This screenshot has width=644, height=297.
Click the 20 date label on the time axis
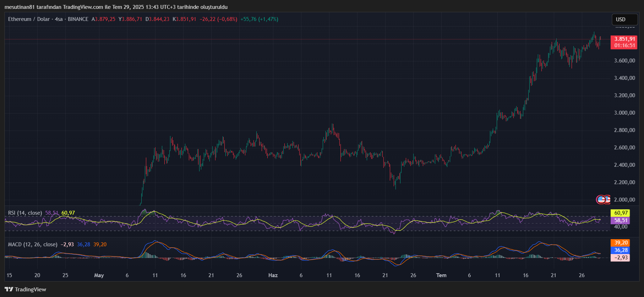(x=37, y=275)
